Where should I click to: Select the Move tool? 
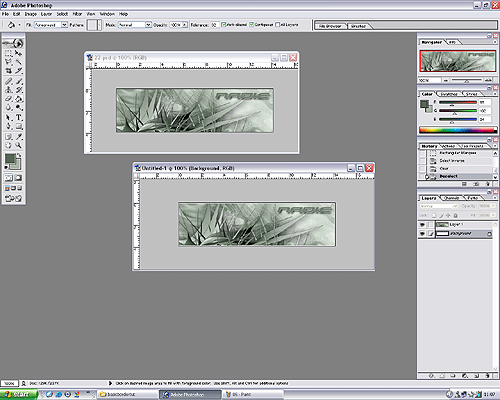(19, 53)
